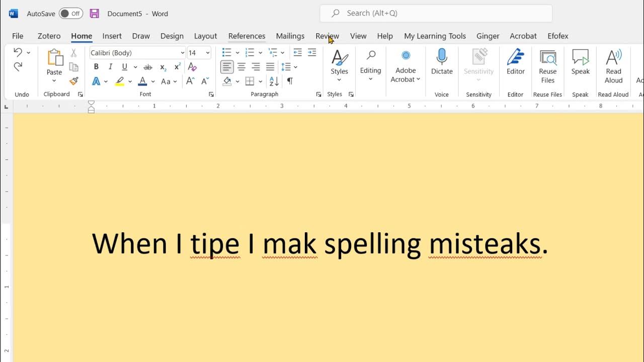Switch to the Layout tab
This screenshot has width=644, height=362.
click(205, 36)
